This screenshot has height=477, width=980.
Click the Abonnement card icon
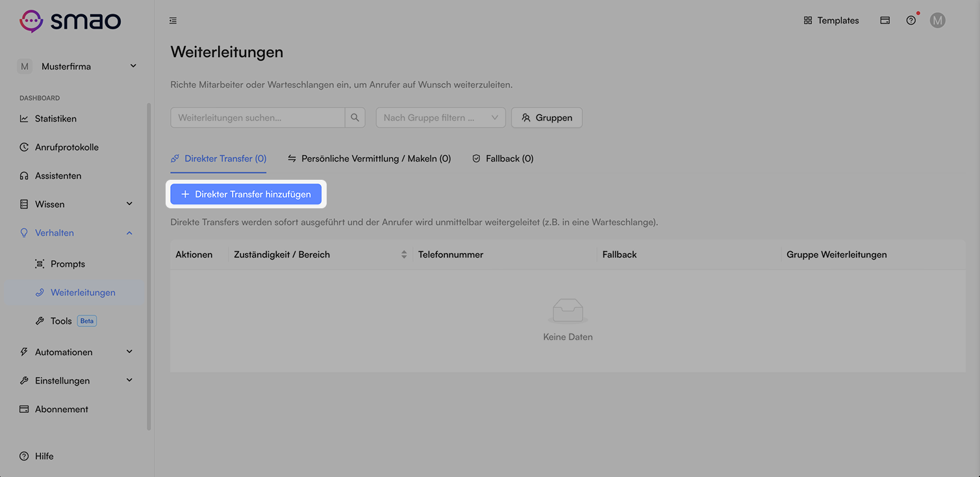pos(24,410)
